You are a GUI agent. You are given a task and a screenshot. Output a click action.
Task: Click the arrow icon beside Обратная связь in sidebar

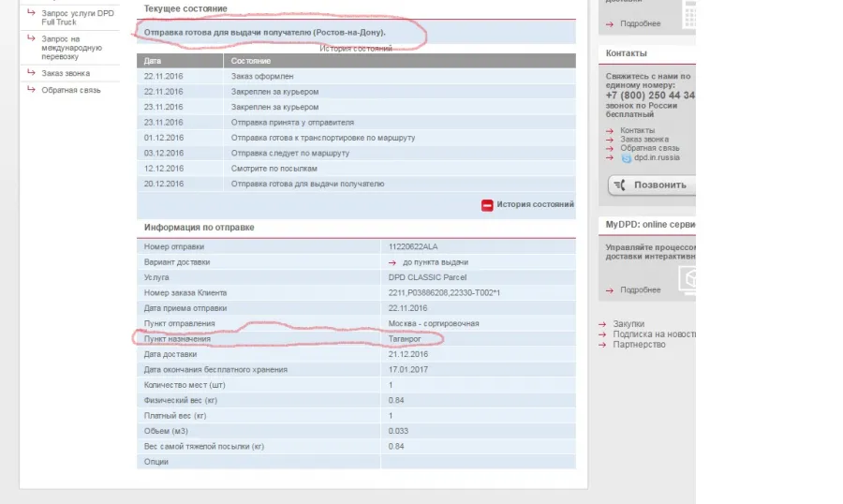[x=31, y=89]
